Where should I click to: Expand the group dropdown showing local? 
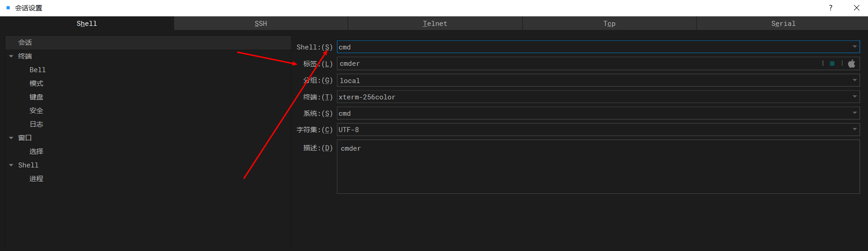click(854, 80)
